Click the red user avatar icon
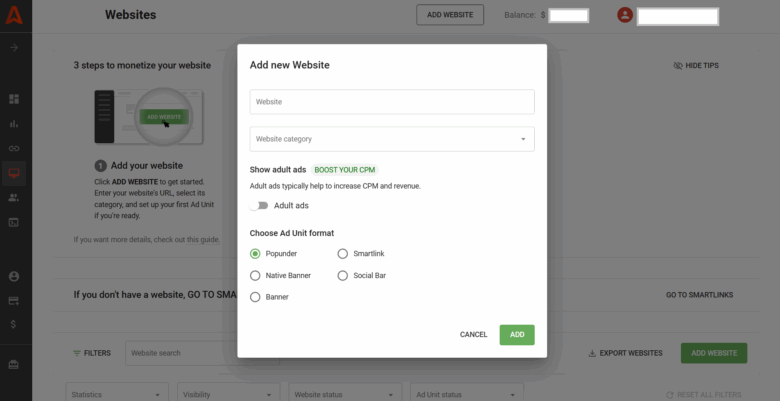The image size is (780, 401). click(625, 15)
